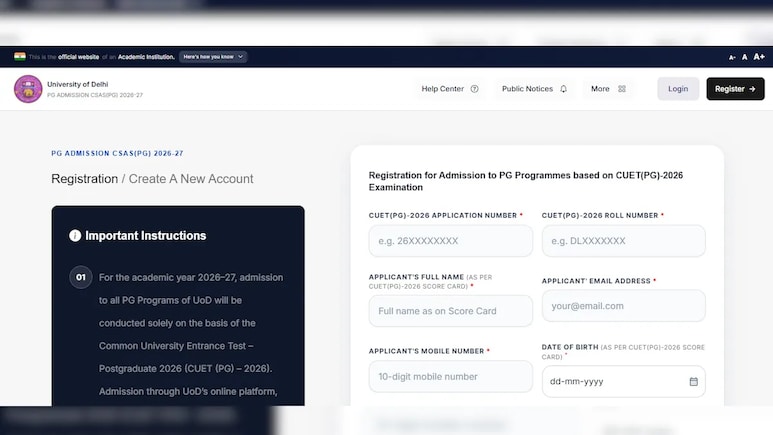773x435 pixels.
Task: Click the arrow icon in the Register button
Action: (752, 89)
